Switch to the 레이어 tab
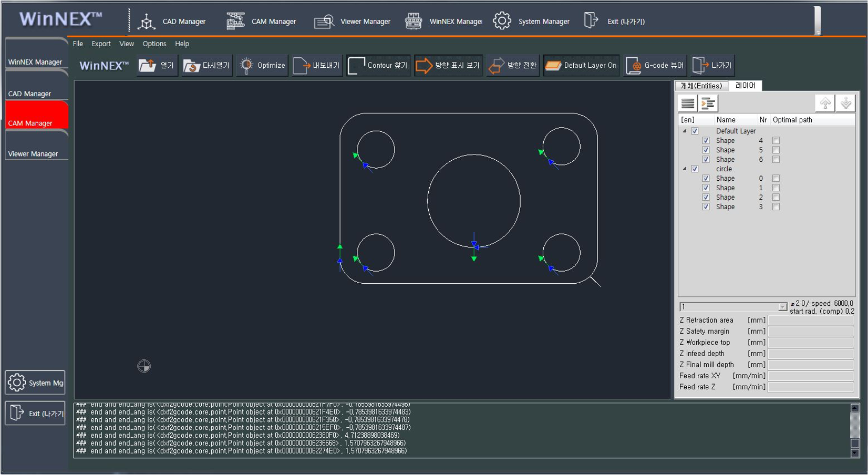Image resolution: width=868 pixels, height=475 pixels. tap(745, 86)
